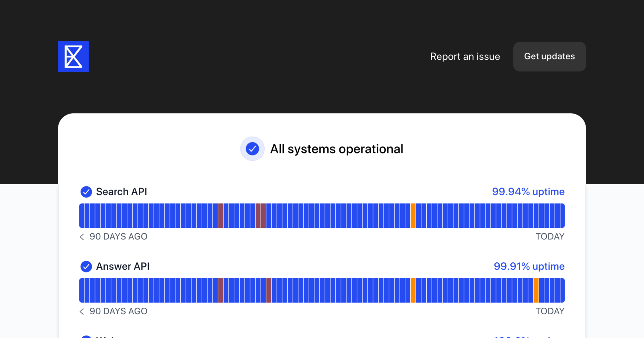This screenshot has width=644, height=338.
Task: Select first dark red bar in Answer API
Action: [x=221, y=290]
